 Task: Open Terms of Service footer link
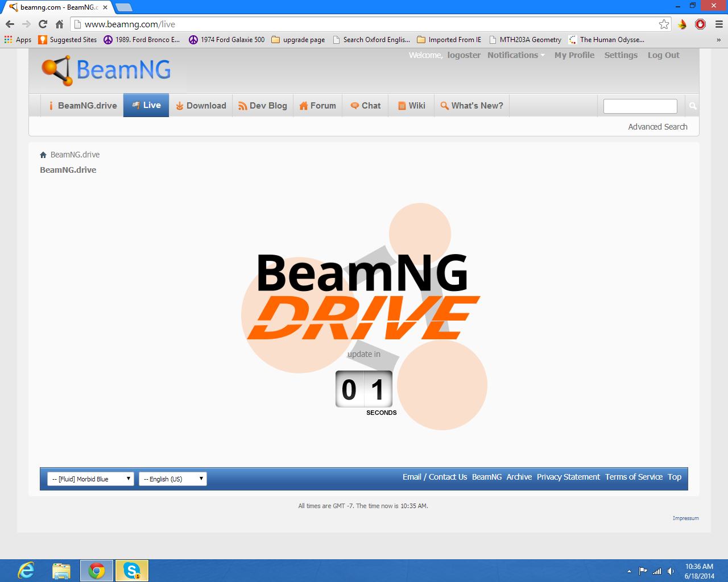coord(634,477)
